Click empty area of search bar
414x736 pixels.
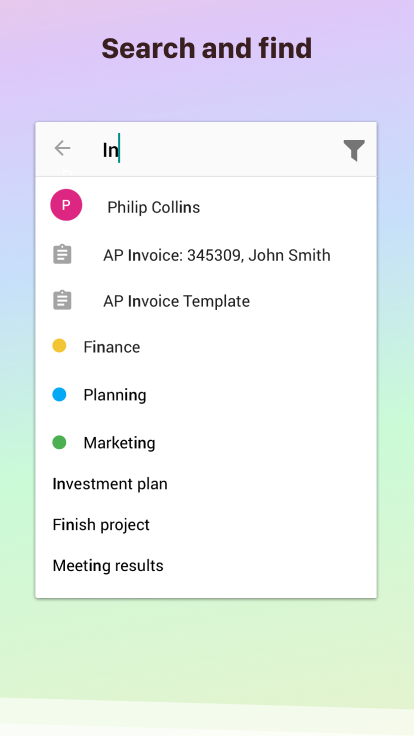coord(230,150)
